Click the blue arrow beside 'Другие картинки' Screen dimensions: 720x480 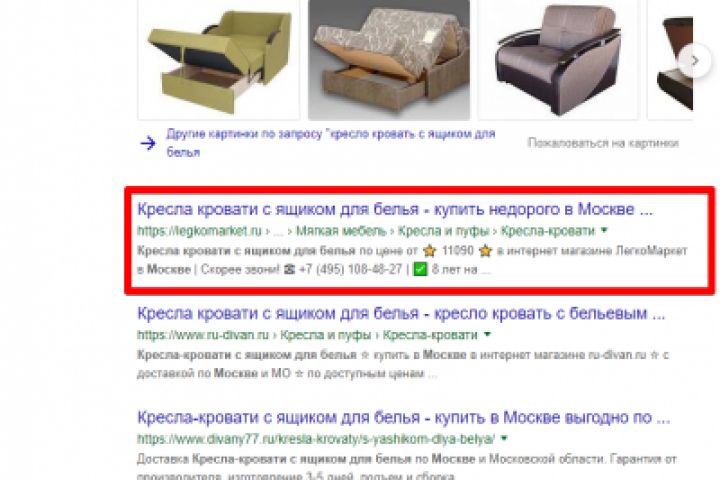148,143
